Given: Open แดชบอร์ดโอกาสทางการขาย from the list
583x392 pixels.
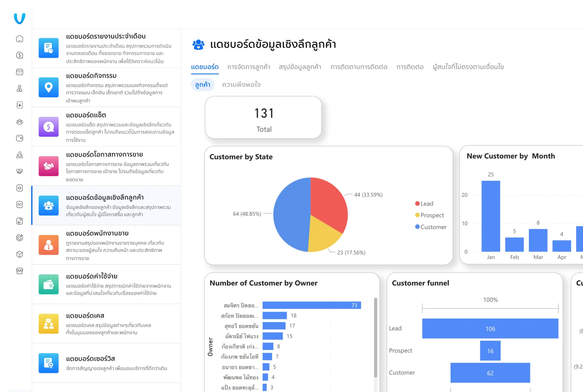Looking at the screenshot, I should point(106,166).
